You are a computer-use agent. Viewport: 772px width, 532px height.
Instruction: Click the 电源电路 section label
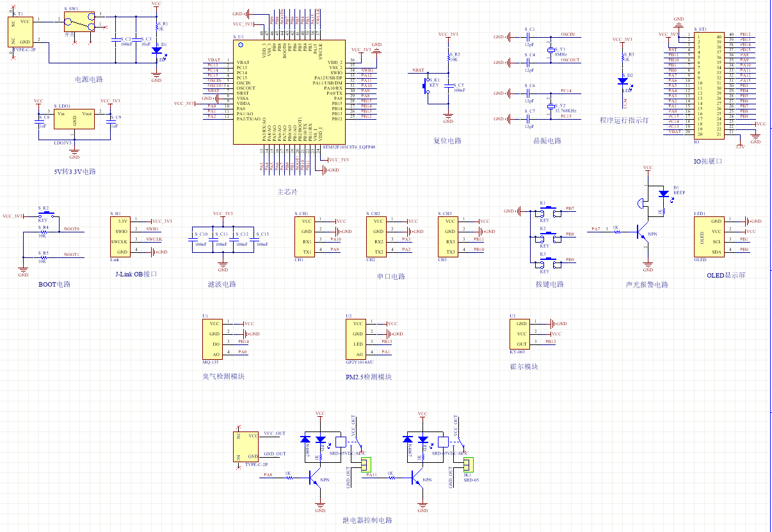(x=89, y=79)
